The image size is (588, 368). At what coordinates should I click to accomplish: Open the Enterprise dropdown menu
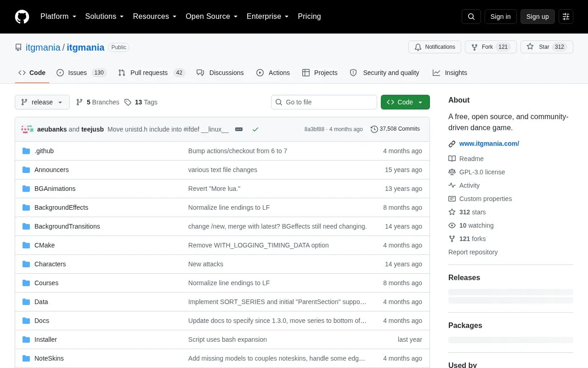coord(268,17)
